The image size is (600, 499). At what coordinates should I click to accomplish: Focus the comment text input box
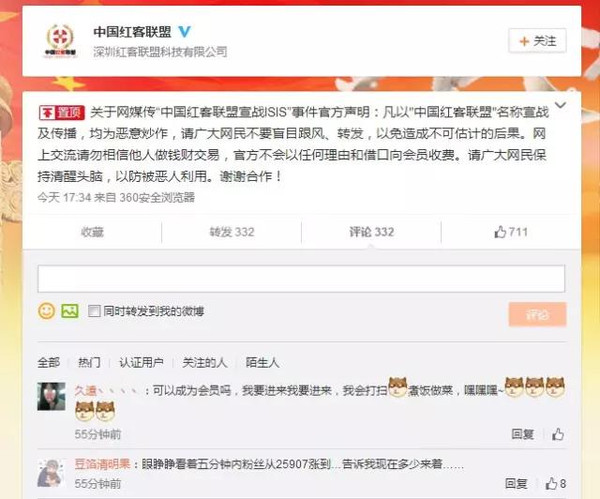(x=301, y=279)
